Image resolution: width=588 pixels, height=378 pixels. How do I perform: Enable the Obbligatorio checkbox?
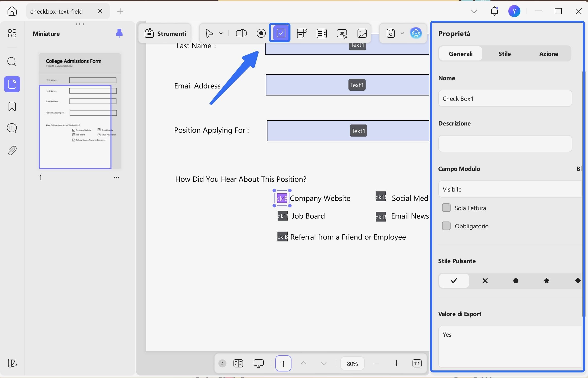[x=446, y=226]
